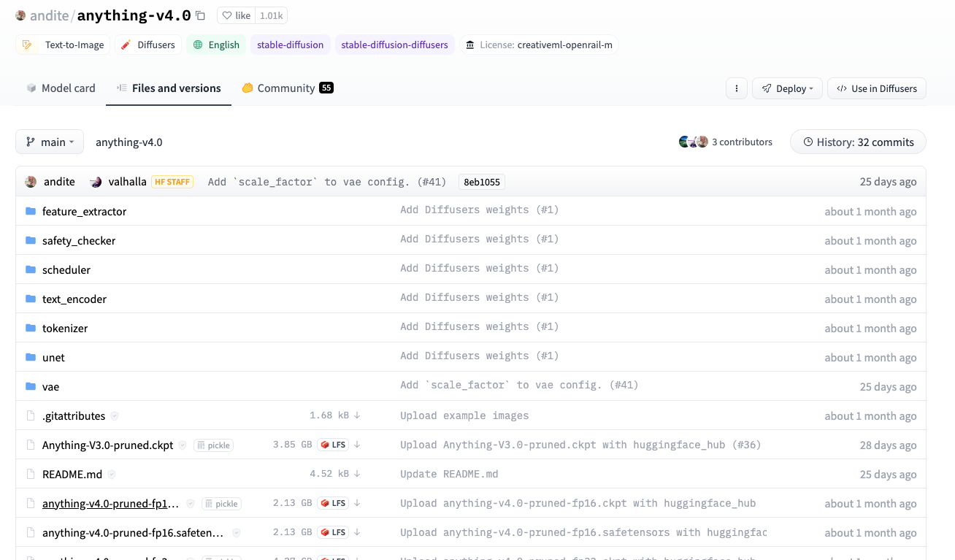Click the Community discussion count badge 55

(326, 88)
